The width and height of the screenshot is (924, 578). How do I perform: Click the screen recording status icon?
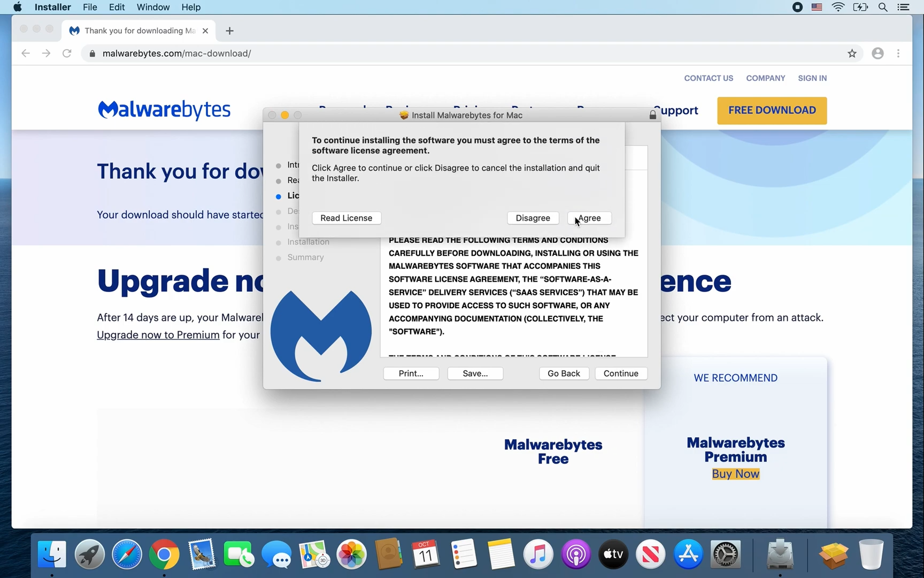point(797,7)
